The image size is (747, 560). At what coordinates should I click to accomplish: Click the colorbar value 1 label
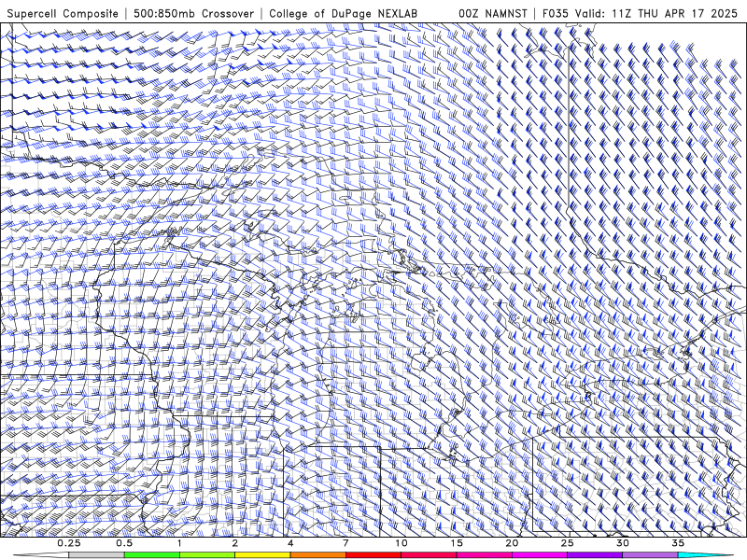pos(179,543)
